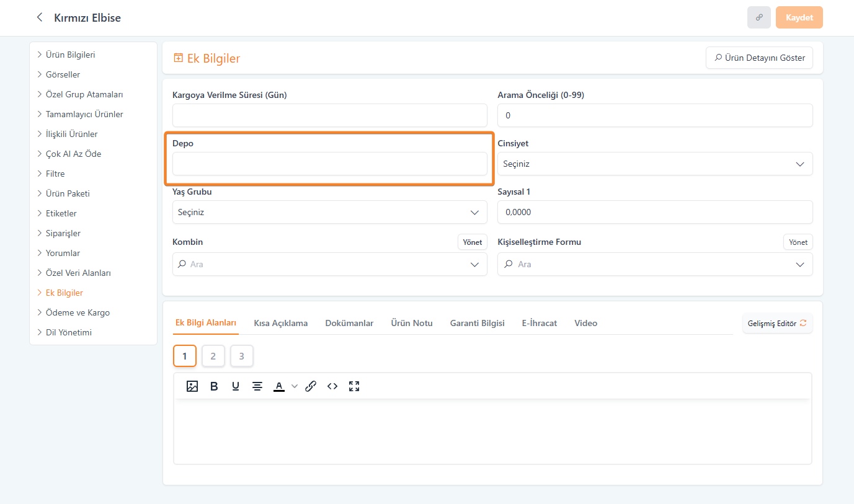The width and height of the screenshot is (854, 504).
Task: Click Ürün Detayını Göster button
Action: click(x=759, y=58)
